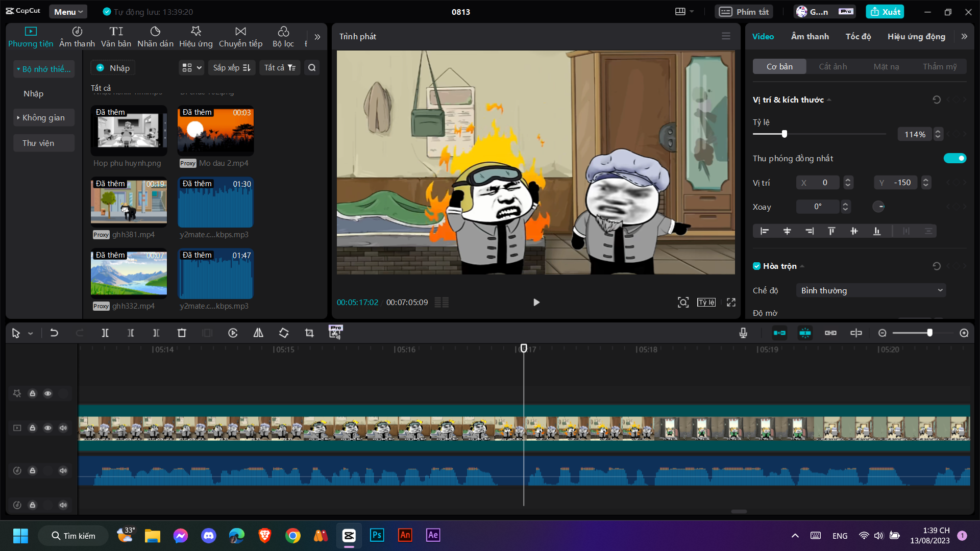Screen dimensions: 980x551
Task: Open the Chế độ Bình thường dropdown
Action: [871, 290]
